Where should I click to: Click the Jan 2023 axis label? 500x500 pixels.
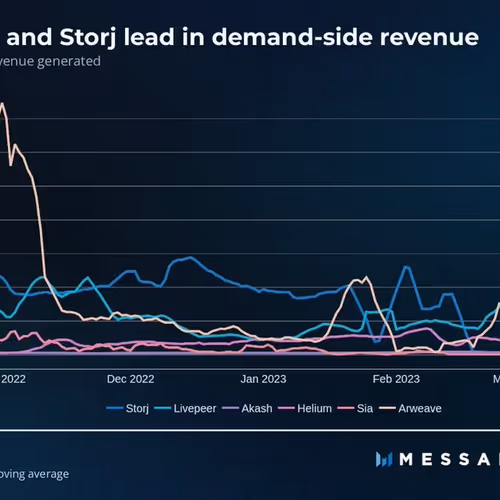[263, 379]
